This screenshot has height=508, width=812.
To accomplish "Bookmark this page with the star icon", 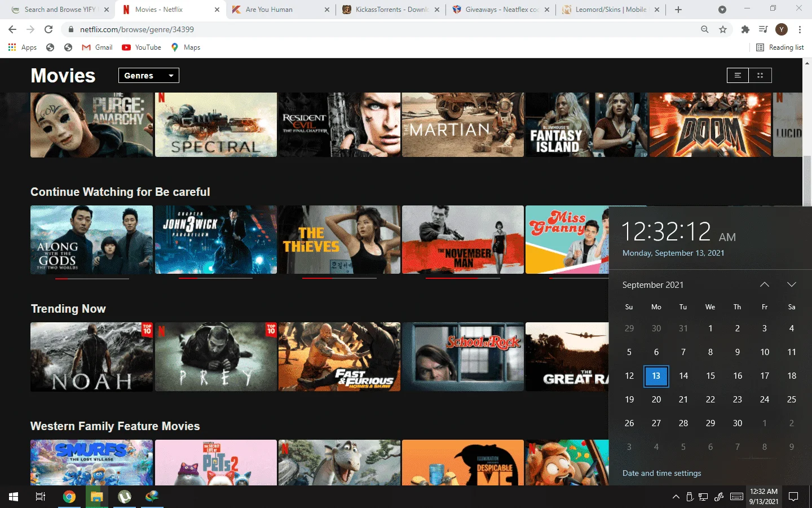I will coord(723,29).
